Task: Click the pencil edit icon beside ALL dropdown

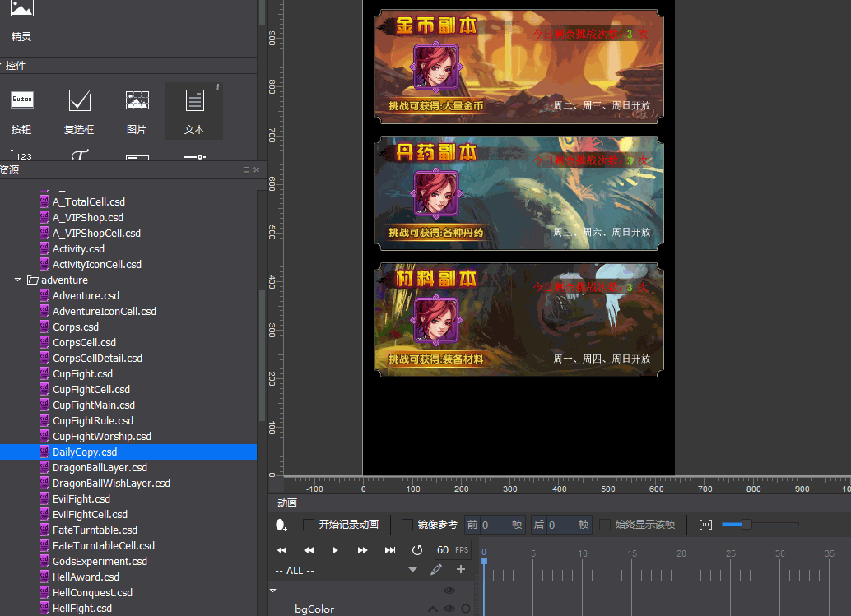Action: pyautogui.click(x=436, y=570)
